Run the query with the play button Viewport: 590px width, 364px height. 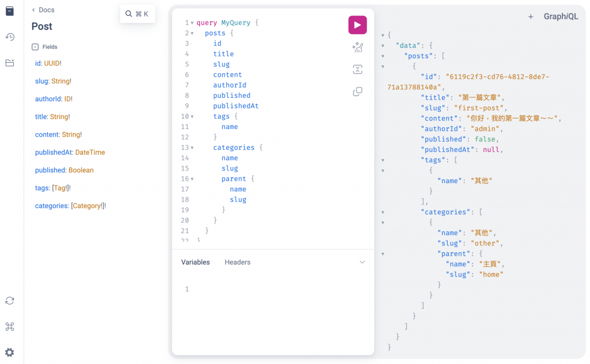(357, 25)
